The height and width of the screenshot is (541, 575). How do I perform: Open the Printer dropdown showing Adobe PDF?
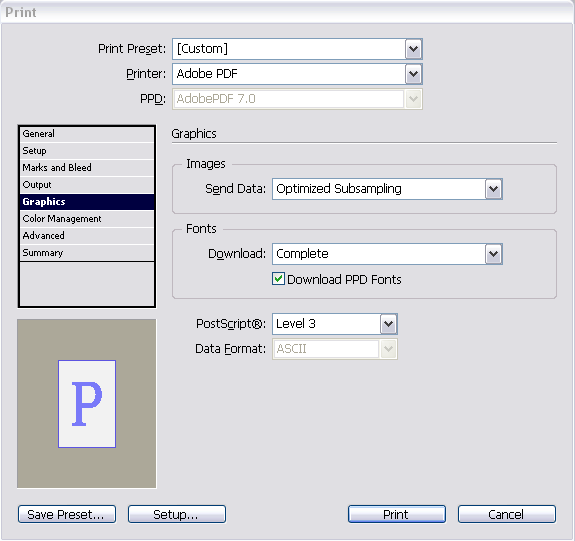[x=297, y=74]
